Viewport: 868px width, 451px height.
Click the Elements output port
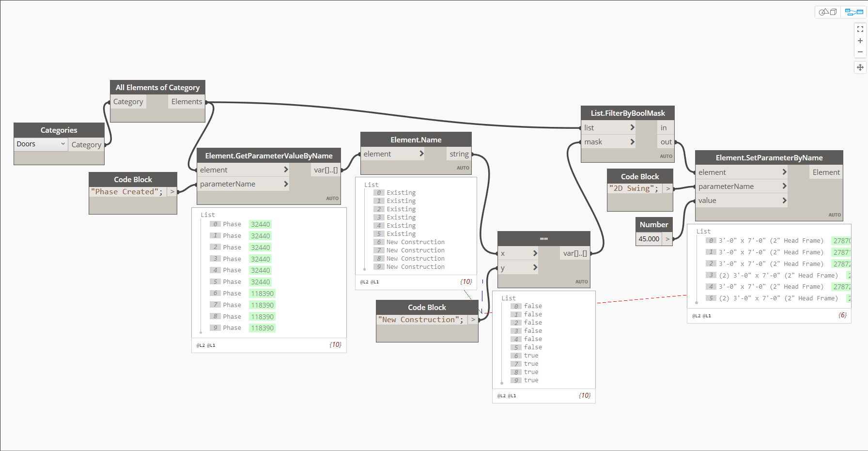[186, 102]
